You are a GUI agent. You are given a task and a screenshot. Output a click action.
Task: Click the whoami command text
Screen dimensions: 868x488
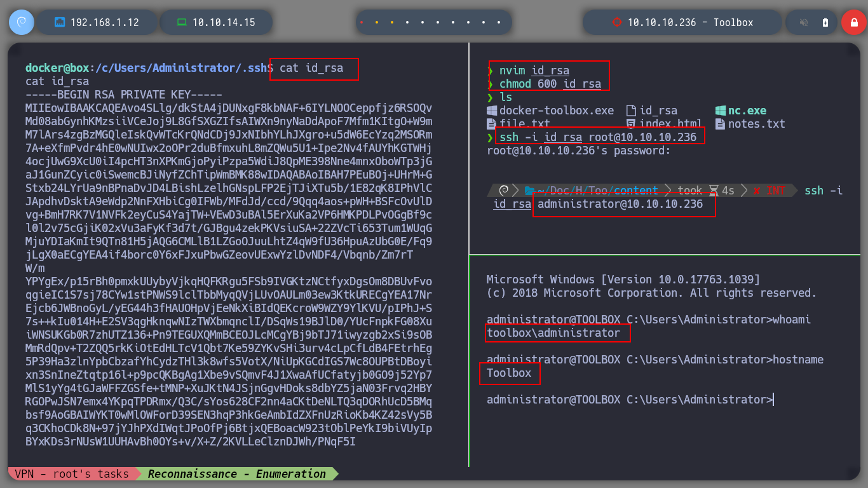coord(792,320)
